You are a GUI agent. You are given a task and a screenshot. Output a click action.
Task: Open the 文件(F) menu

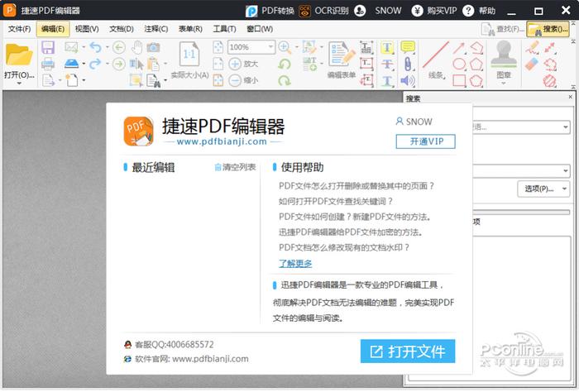click(x=19, y=29)
